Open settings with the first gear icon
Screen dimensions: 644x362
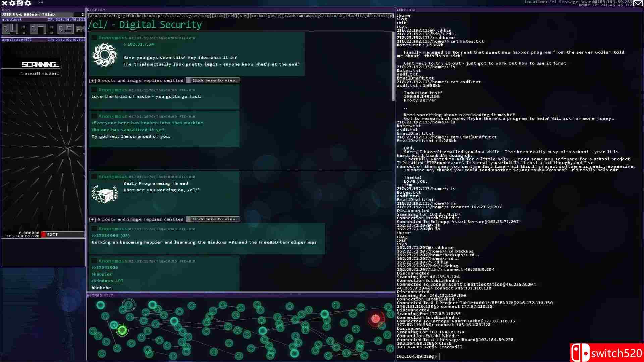tap(12, 3)
